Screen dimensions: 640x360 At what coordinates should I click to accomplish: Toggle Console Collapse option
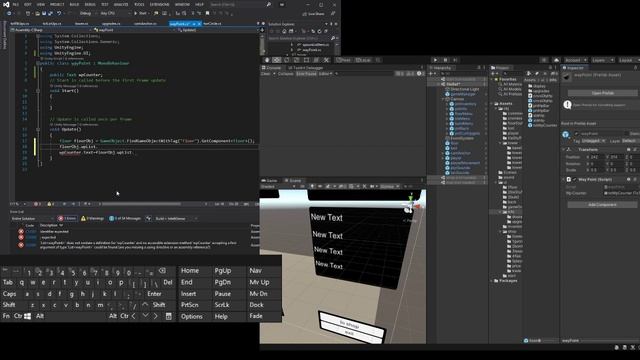[x=285, y=74]
